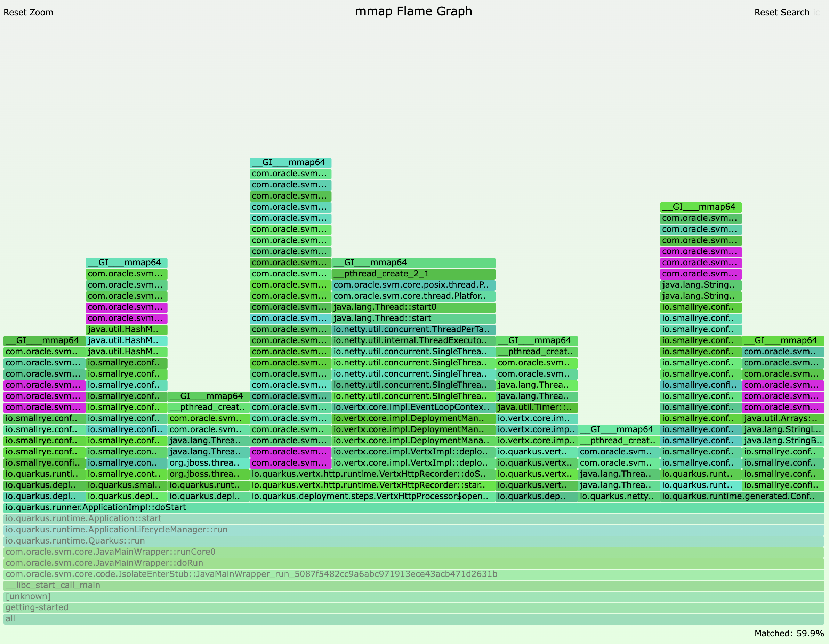Click the JavaMainWrapper::runCore0 frame
The image size is (829, 644).
414,552
